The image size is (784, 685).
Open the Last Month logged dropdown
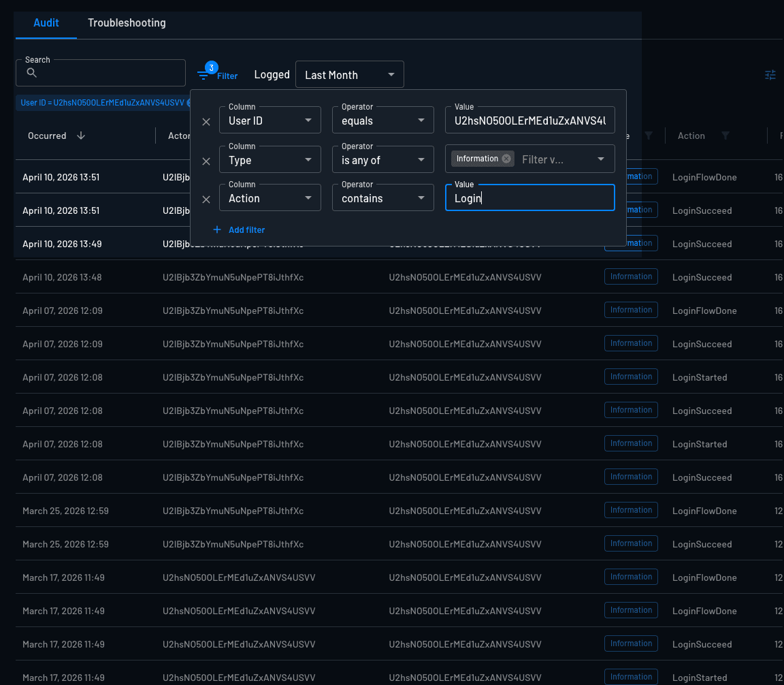350,74
